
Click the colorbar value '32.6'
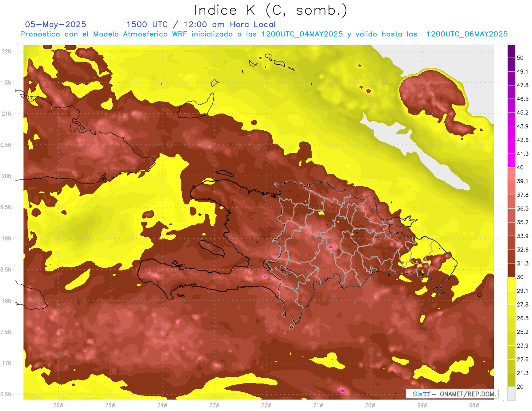pyautogui.click(x=522, y=250)
